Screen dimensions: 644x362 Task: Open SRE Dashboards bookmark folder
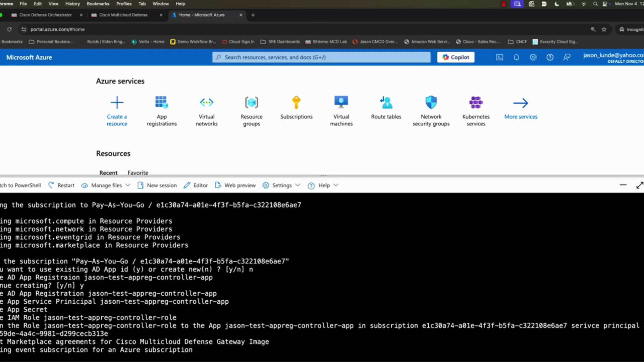click(280, 42)
